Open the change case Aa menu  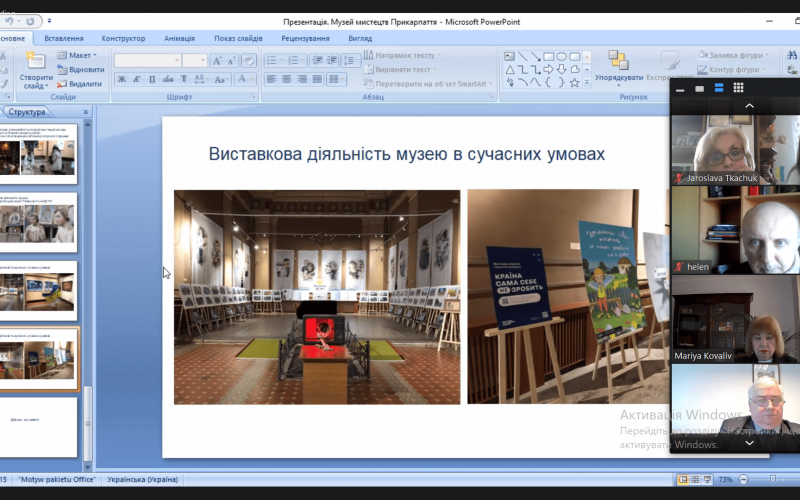(221, 79)
